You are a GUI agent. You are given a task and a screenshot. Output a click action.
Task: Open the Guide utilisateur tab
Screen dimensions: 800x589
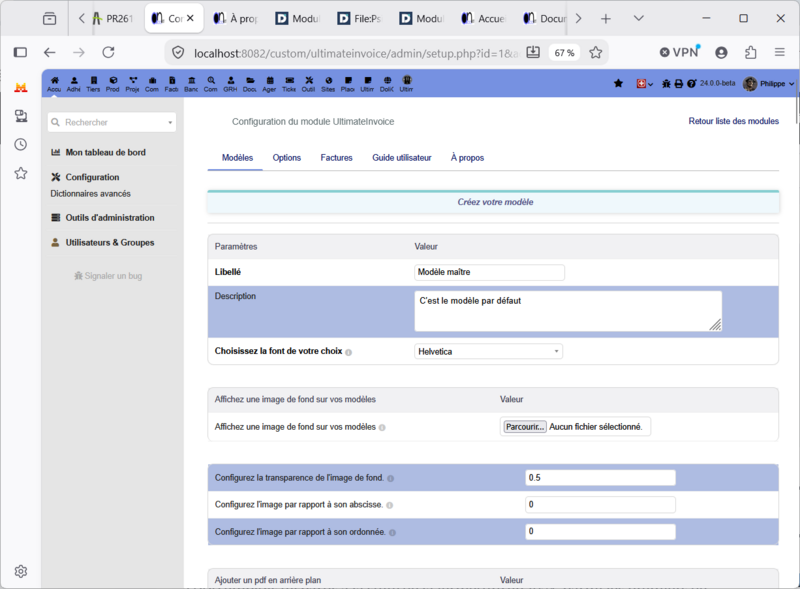tap(402, 158)
